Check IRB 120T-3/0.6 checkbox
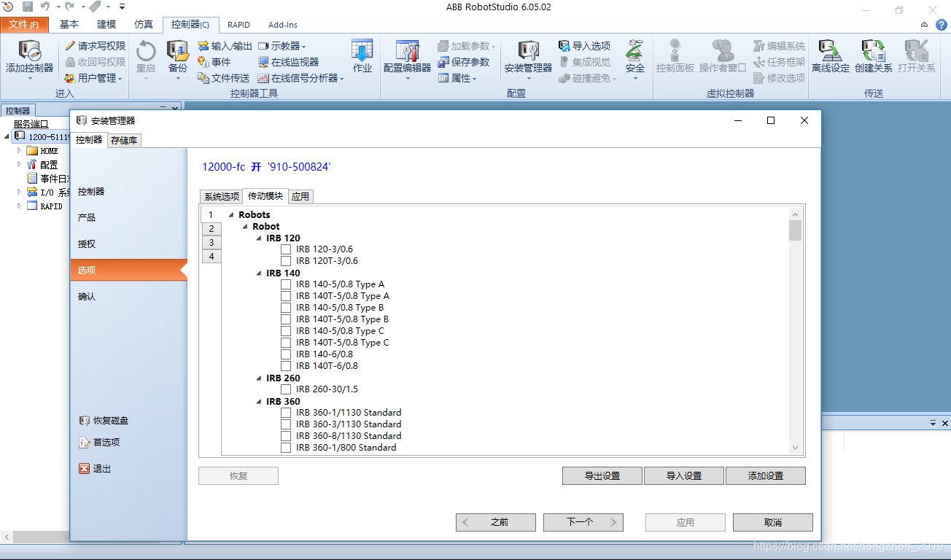The image size is (951, 560). [286, 261]
